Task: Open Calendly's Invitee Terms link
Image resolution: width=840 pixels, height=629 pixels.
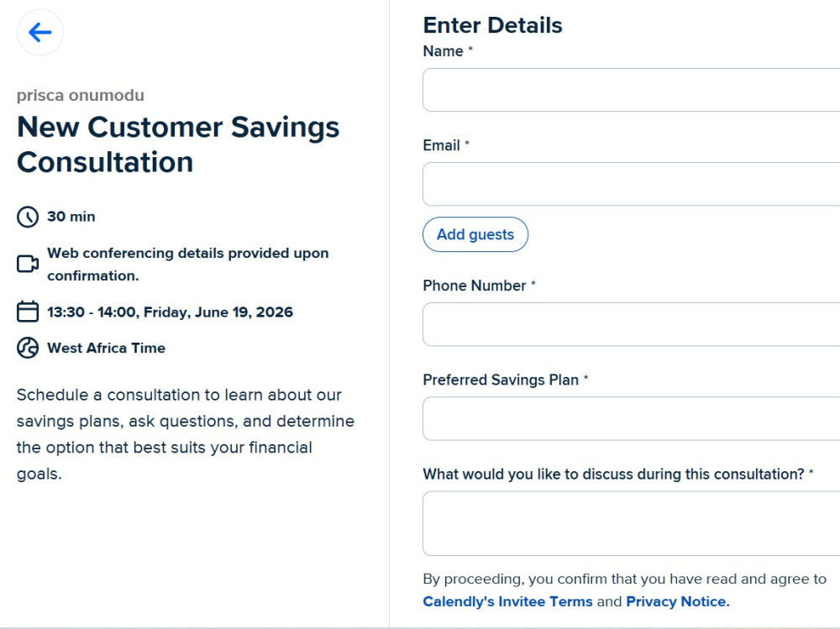Action: (x=508, y=601)
